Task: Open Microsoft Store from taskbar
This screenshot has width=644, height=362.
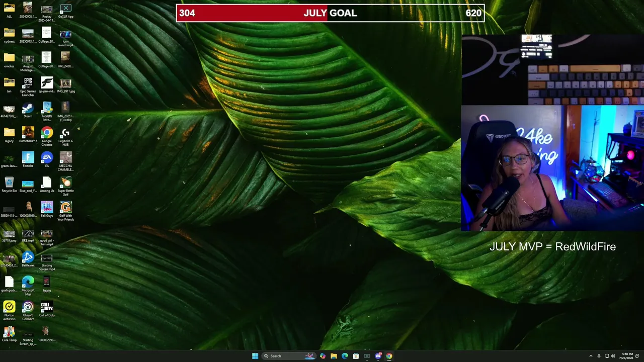Action: tap(356, 356)
